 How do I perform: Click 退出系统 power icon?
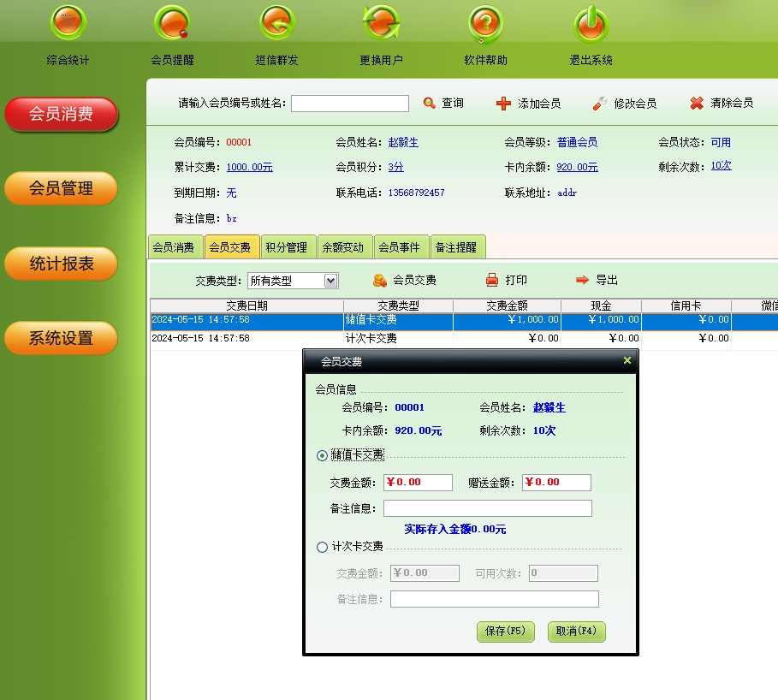(591, 24)
